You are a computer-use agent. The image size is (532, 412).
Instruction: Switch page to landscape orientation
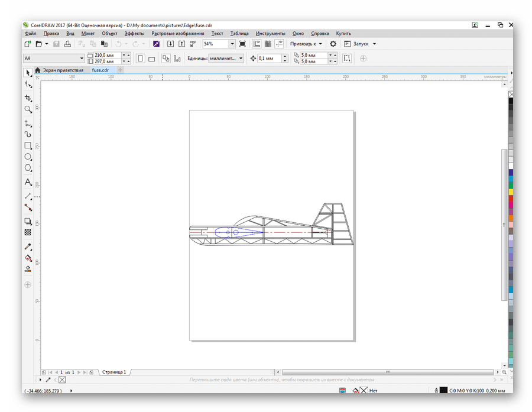coord(152,59)
